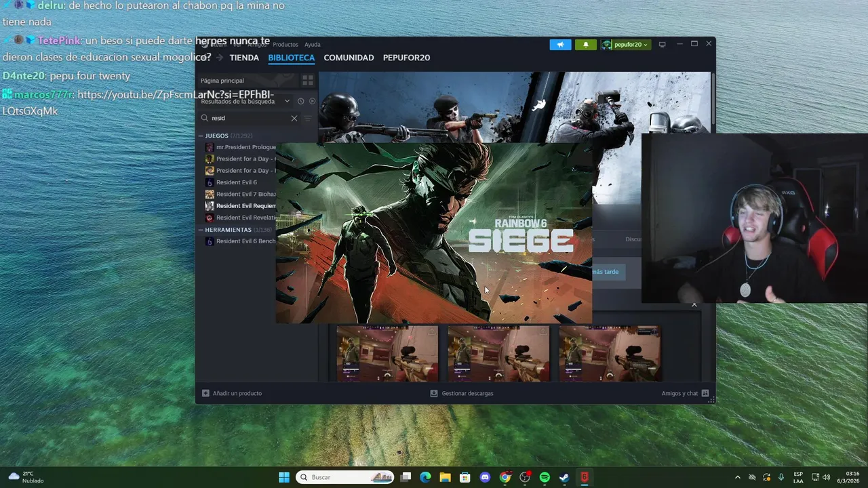Open advanced library filters icon
The width and height of the screenshot is (868, 488).
tap(308, 118)
